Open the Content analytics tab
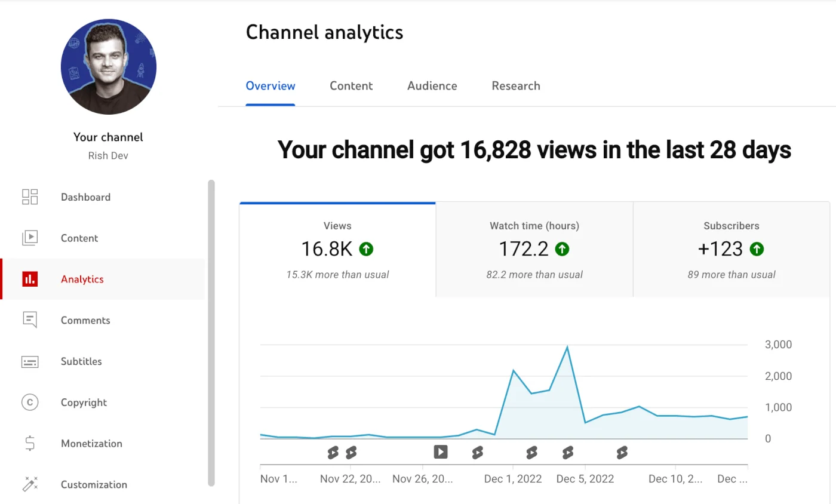The height and width of the screenshot is (504, 836). pyautogui.click(x=351, y=86)
